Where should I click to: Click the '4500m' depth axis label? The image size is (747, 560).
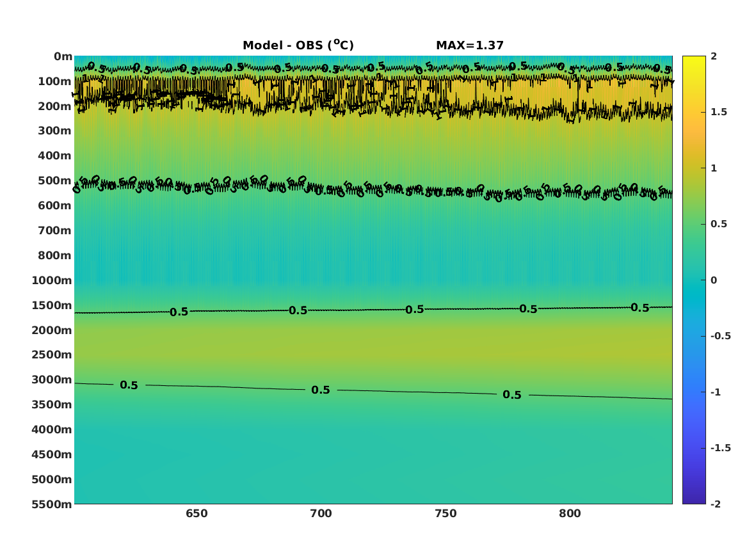[x=51, y=454]
